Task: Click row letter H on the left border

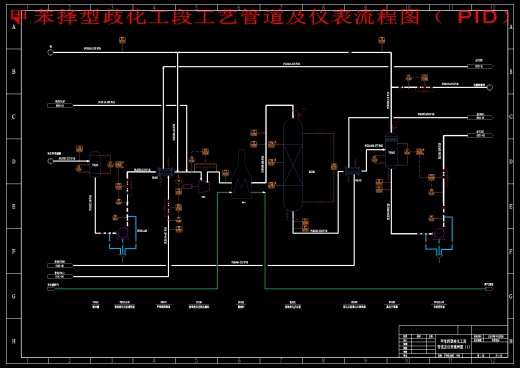Action: pyautogui.click(x=13, y=341)
